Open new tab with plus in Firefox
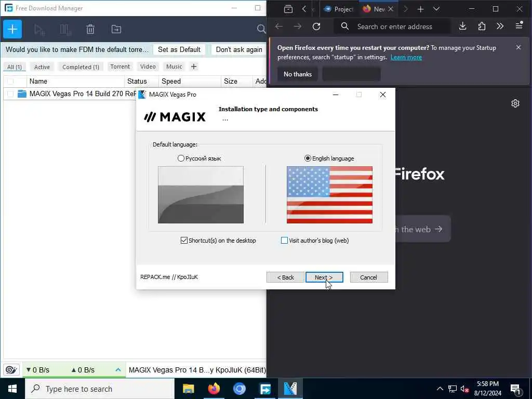 click(x=420, y=9)
